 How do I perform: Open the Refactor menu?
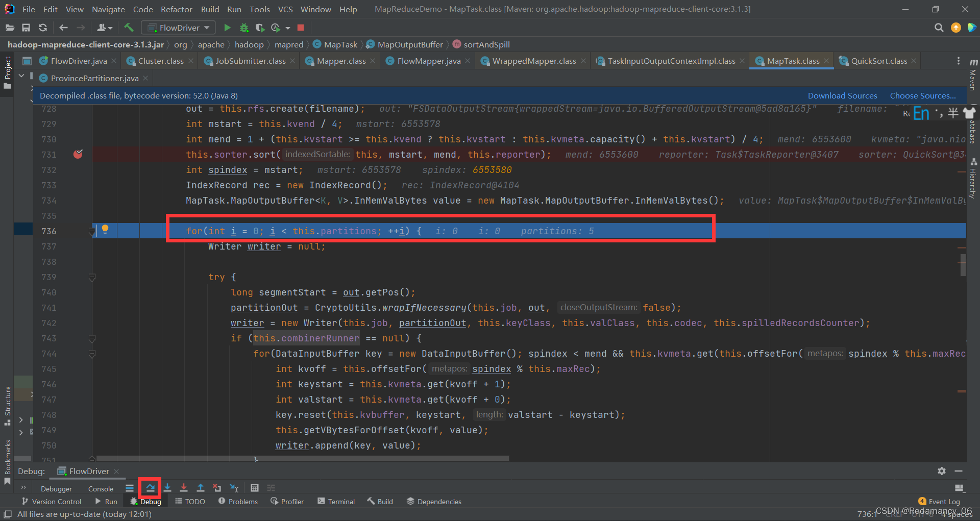click(176, 9)
